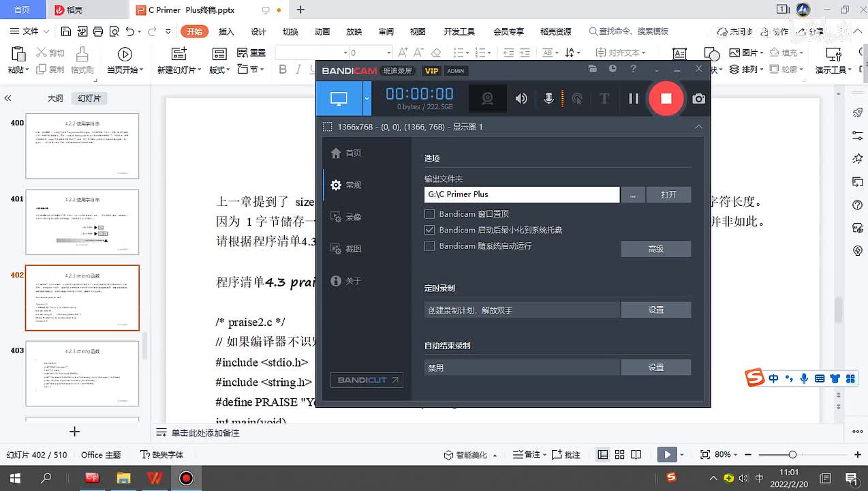Viewport: 868px width, 491px height.
Task: Open the 录像 settings in Bandicam
Action: (x=345, y=217)
